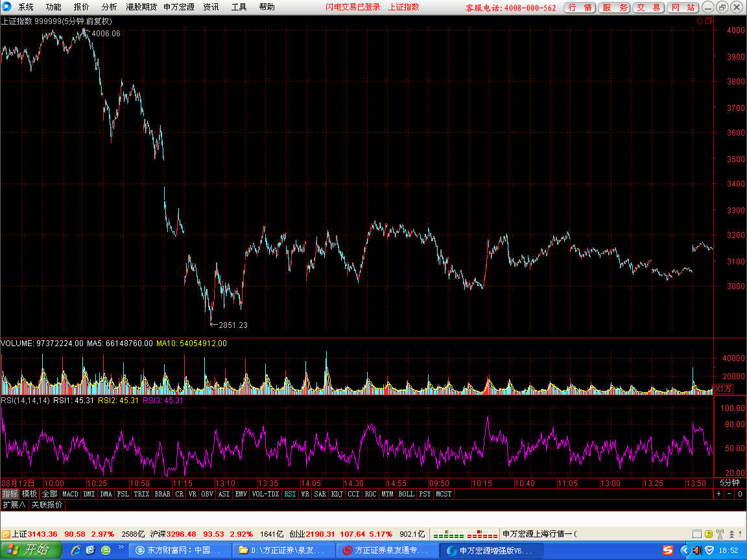Click the application logo icon at top-left
Screen dimensions: 747x560
6,6
